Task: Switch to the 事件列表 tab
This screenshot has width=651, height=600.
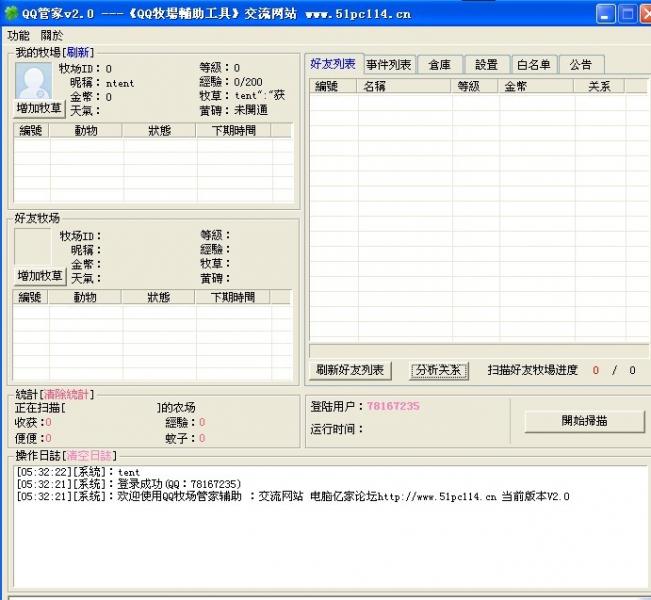Action: coord(389,65)
